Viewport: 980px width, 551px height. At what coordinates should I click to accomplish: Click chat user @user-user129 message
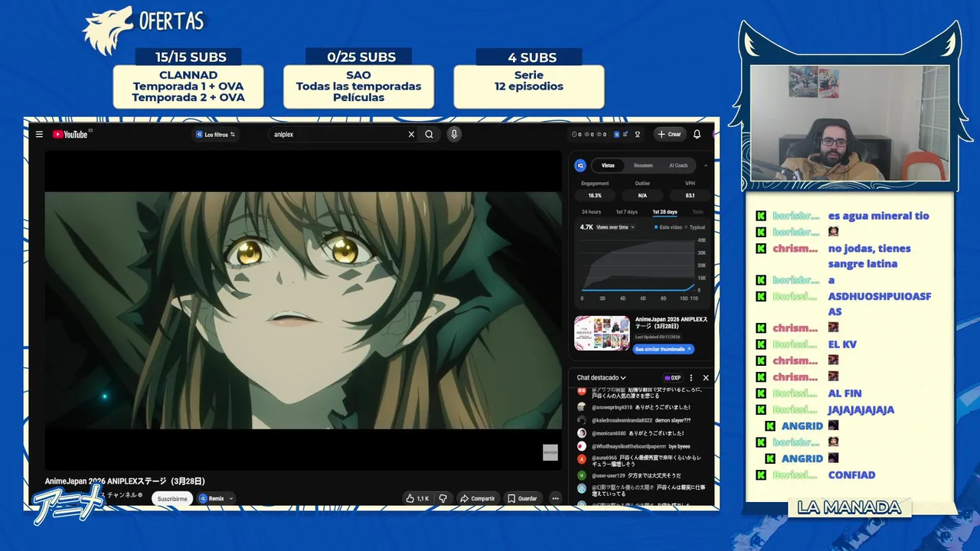click(x=635, y=475)
